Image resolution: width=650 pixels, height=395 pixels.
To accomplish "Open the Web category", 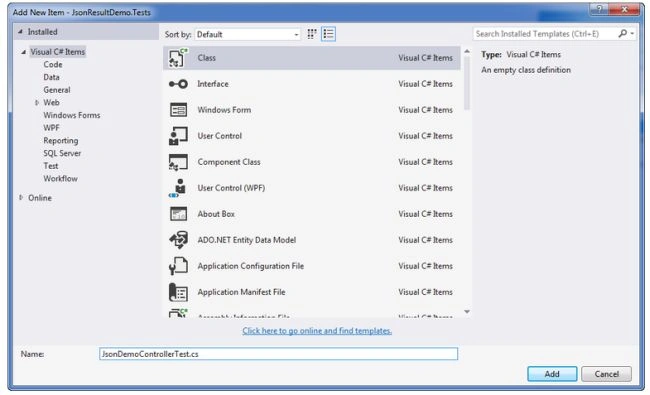I will [51, 102].
